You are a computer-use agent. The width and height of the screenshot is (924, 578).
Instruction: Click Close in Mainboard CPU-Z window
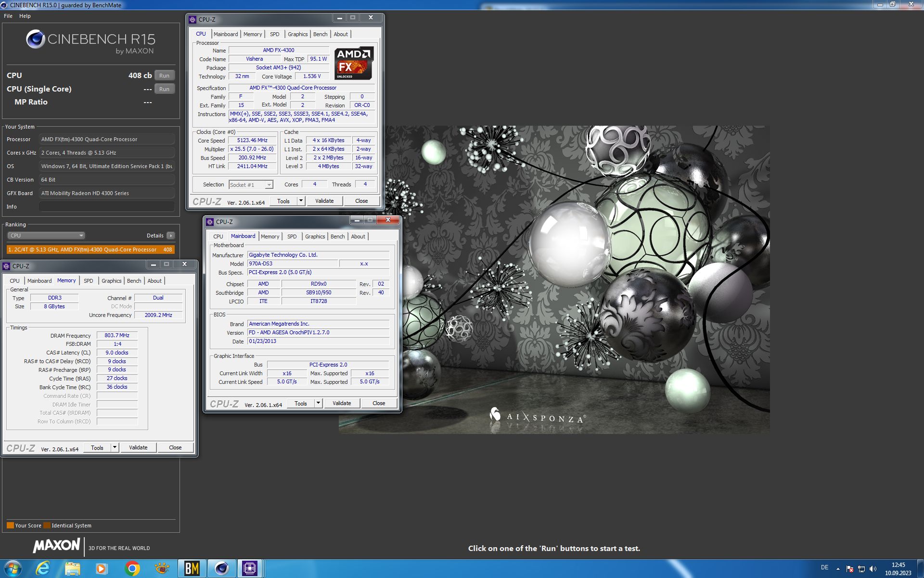pyautogui.click(x=379, y=403)
